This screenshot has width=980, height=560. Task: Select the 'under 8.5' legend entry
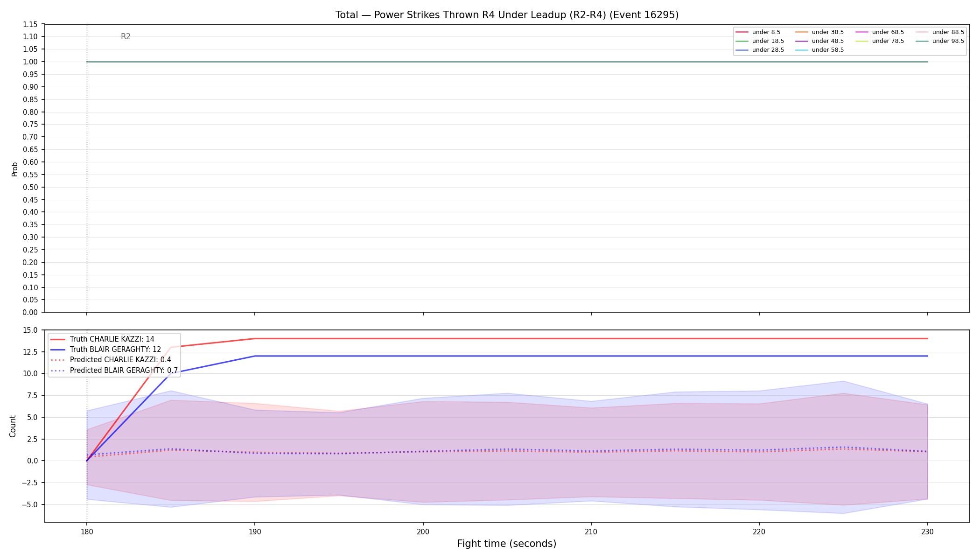click(758, 32)
